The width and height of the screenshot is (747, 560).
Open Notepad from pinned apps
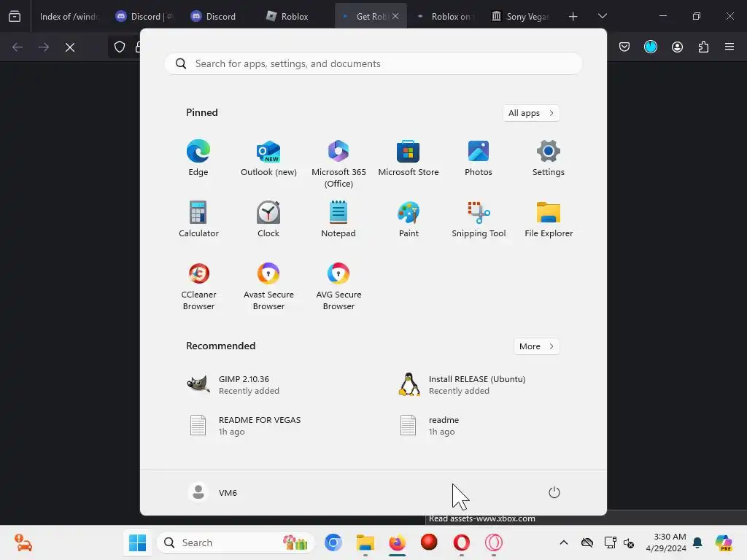pyautogui.click(x=338, y=219)
